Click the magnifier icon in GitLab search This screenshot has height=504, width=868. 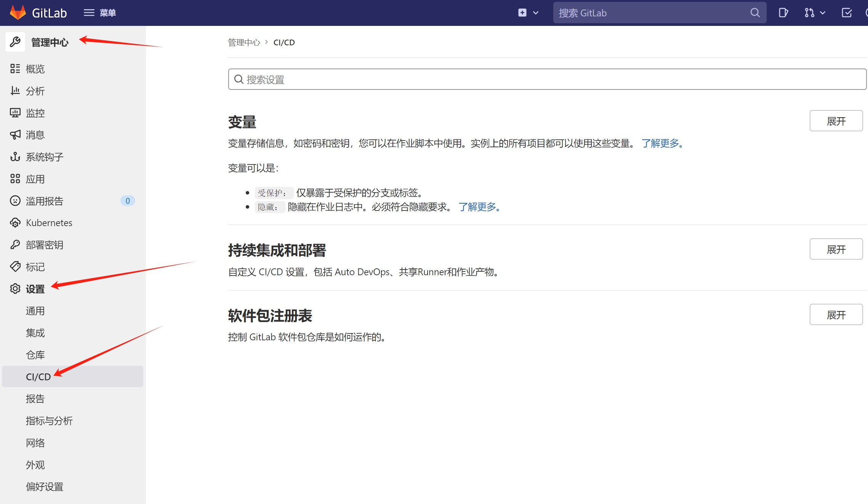[755, 13]
